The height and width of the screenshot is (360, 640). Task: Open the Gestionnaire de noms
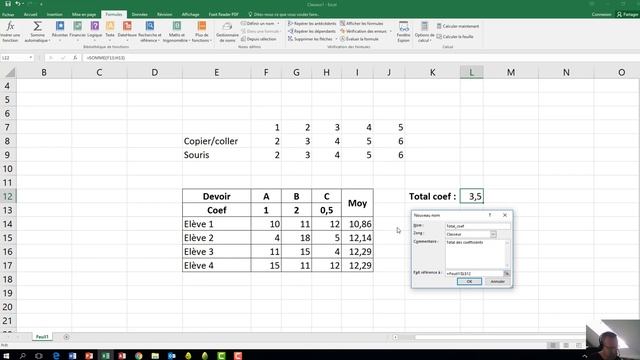point(227,31)
